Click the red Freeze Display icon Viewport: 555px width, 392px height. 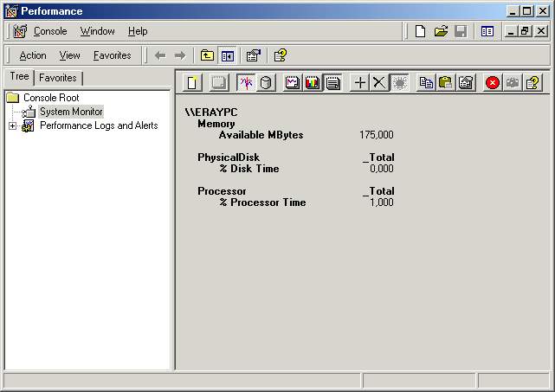493,83
